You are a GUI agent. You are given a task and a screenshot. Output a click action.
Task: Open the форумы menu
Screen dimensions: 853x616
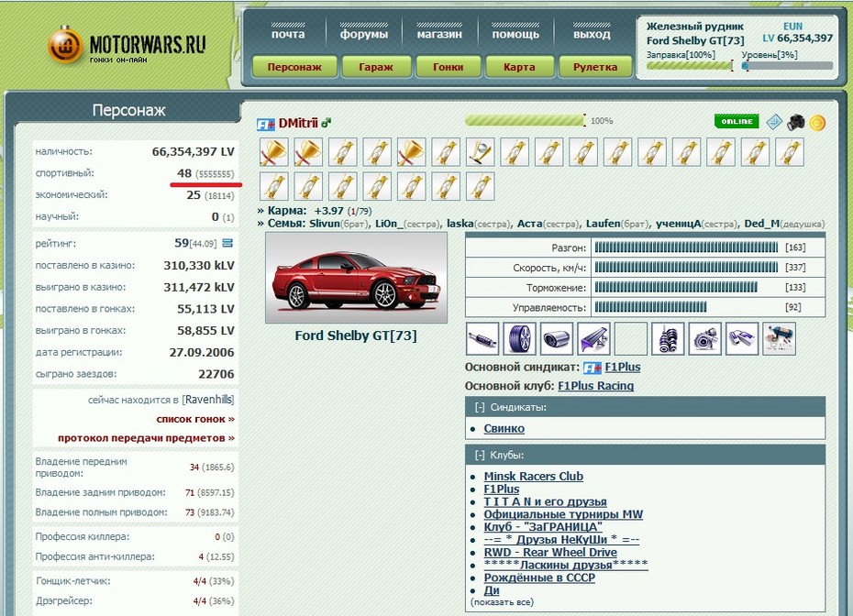click(364, 34)
